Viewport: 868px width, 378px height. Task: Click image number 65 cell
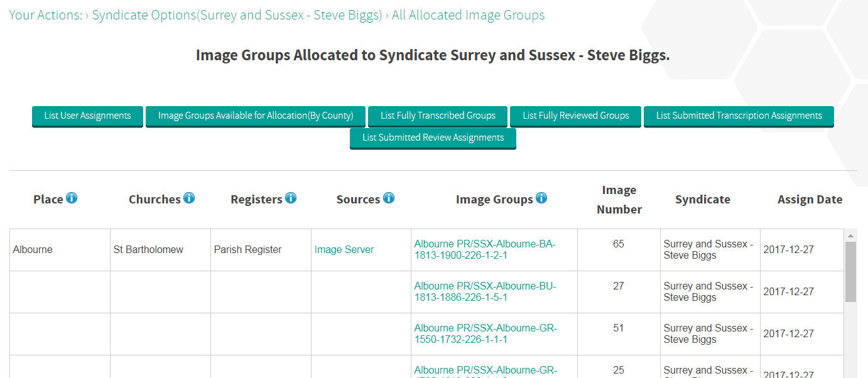click(619, 250)
